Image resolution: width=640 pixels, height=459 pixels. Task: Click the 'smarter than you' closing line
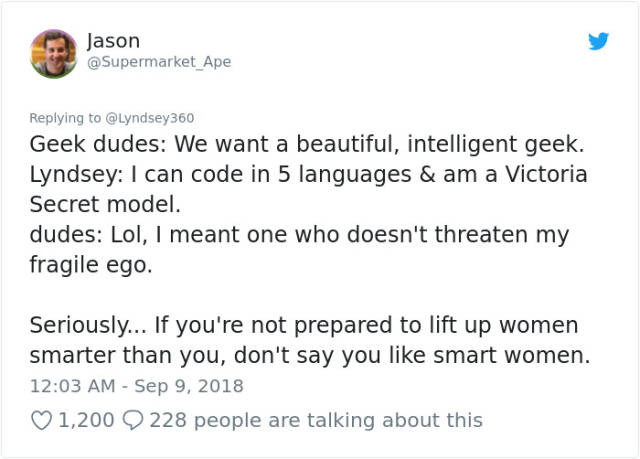(x=309, y=356)
